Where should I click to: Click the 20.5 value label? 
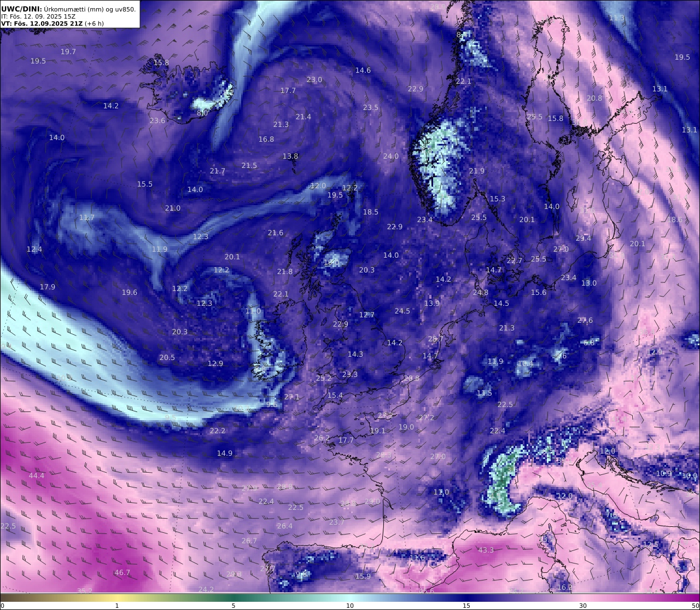pos(167,357)
